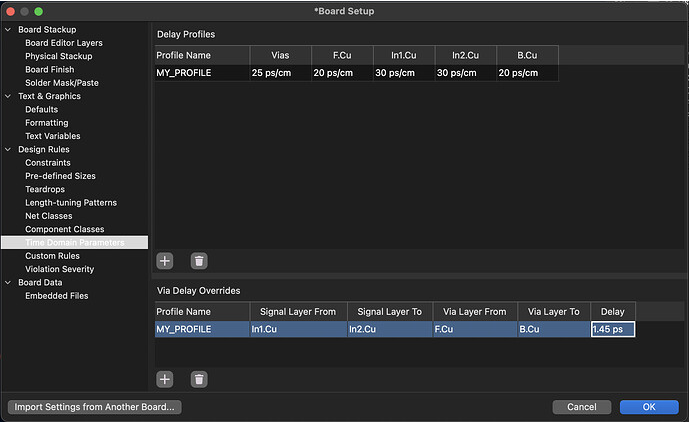The height and width of the screenshot is (423, 689).
Task: Collapse the Board Data section
Action: (x=9, y=283)
